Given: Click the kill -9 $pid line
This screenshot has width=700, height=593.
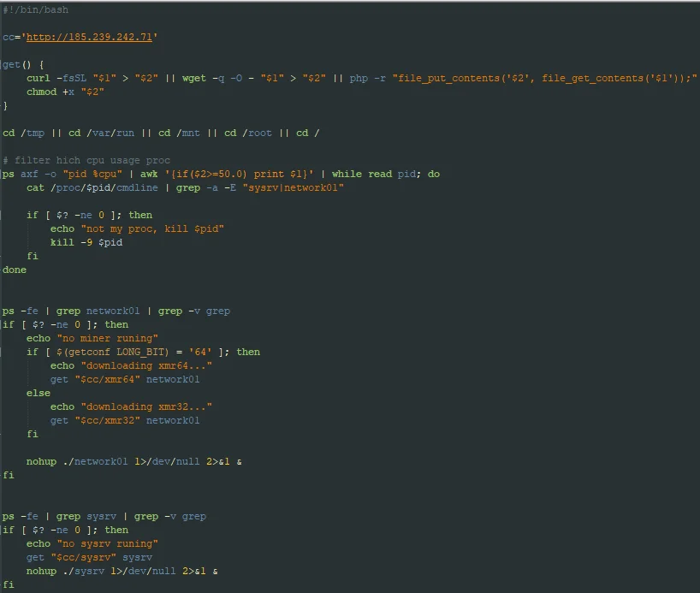Looking at the screenshot, I should (86, 242).
